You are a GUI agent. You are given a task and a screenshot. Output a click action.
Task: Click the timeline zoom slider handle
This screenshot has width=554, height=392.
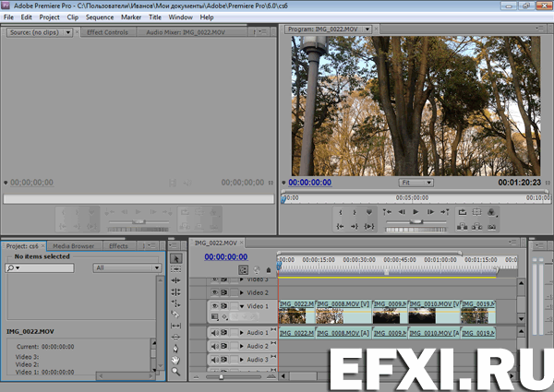click(222, 377)
